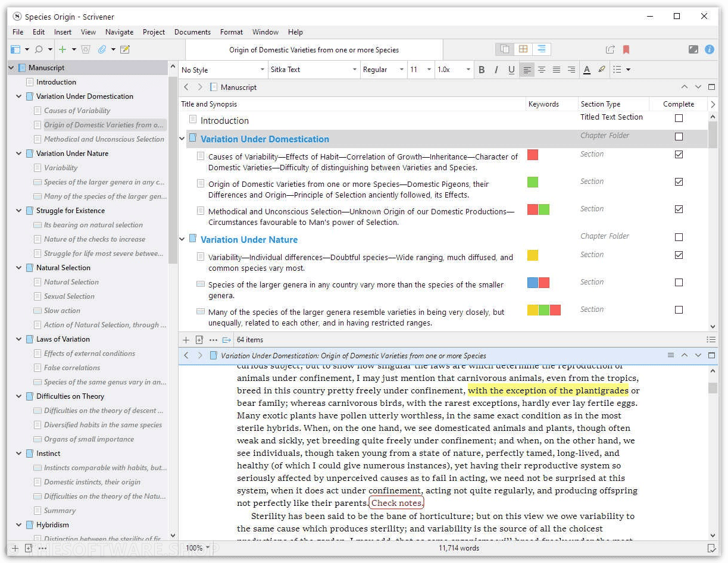Select Natural Selection folder in binder
728x563 pixels.
coord(63,268)
